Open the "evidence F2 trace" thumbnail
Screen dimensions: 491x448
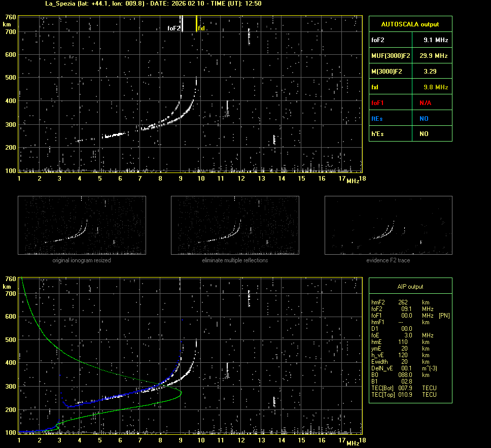[388, 225]
